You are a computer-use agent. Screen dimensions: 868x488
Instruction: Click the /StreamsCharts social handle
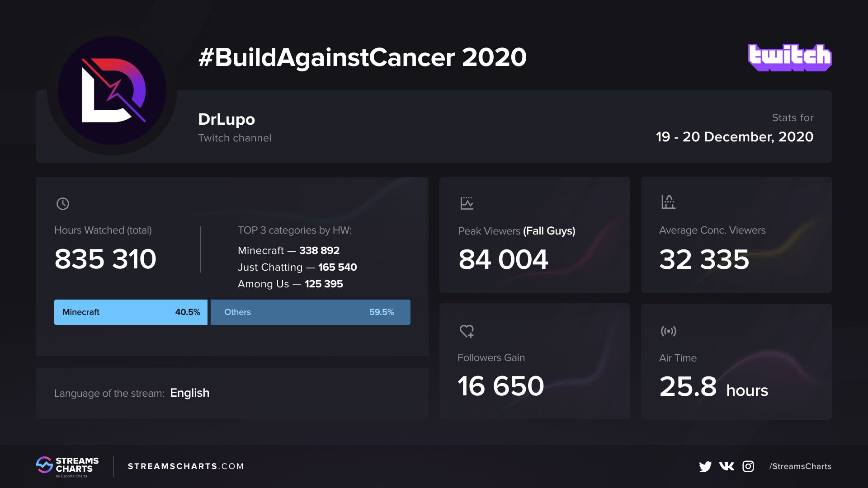800,466
